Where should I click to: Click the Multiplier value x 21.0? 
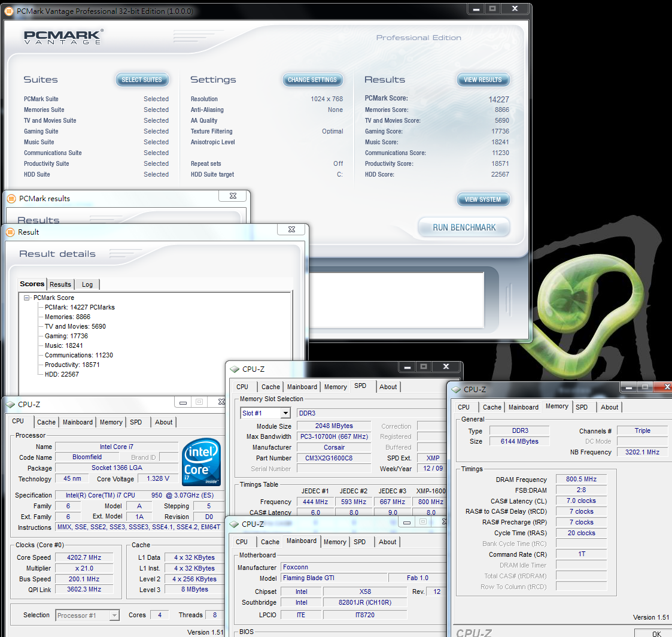(x=84, y=568)
